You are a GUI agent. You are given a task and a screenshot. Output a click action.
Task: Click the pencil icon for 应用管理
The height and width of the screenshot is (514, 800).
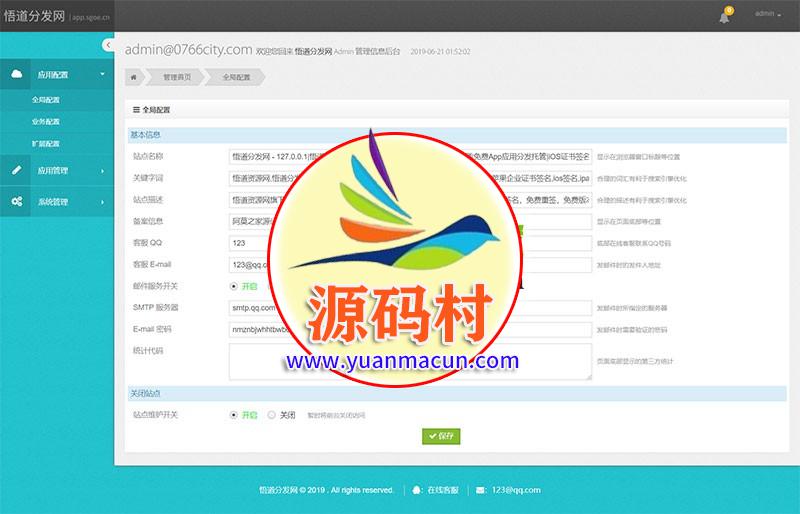click(17, 171)
